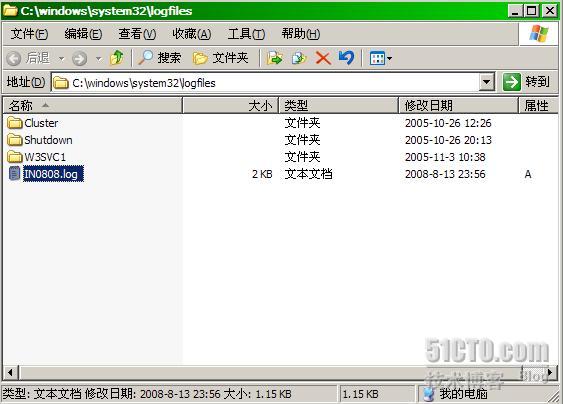Toggle the Folders (文件夹) pane
Viewport: 563px width, 404px height.
pyautogui.click(x=220, y=58)
